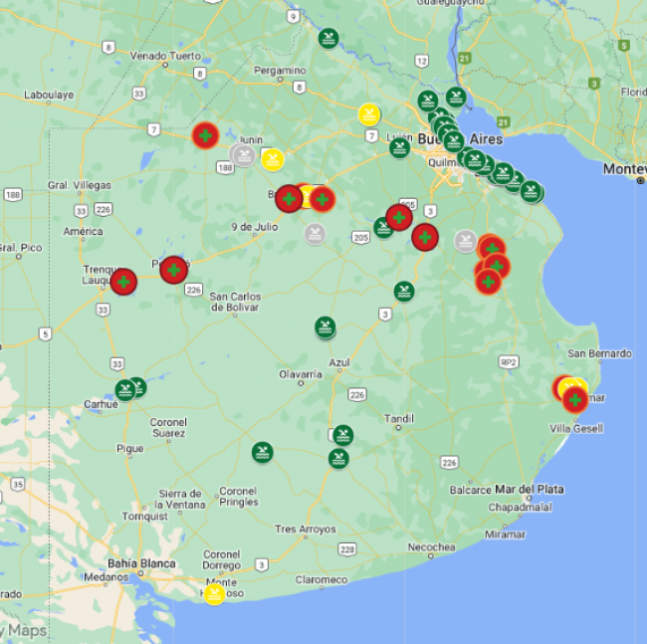The image size is (647, 644).
Task: Click the green marker just north of Azul
Action: (x=325, y=326)
